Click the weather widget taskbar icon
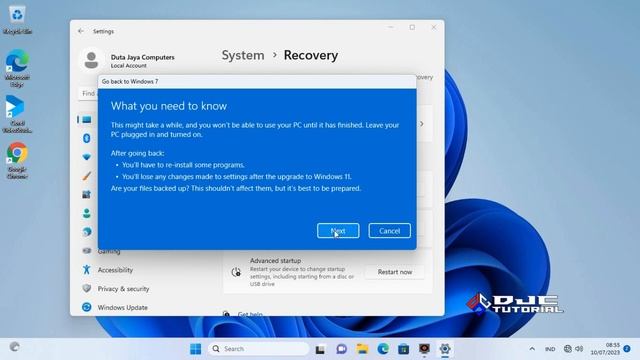The width and height of the screenshot is (640, 360). coord(15,347)
